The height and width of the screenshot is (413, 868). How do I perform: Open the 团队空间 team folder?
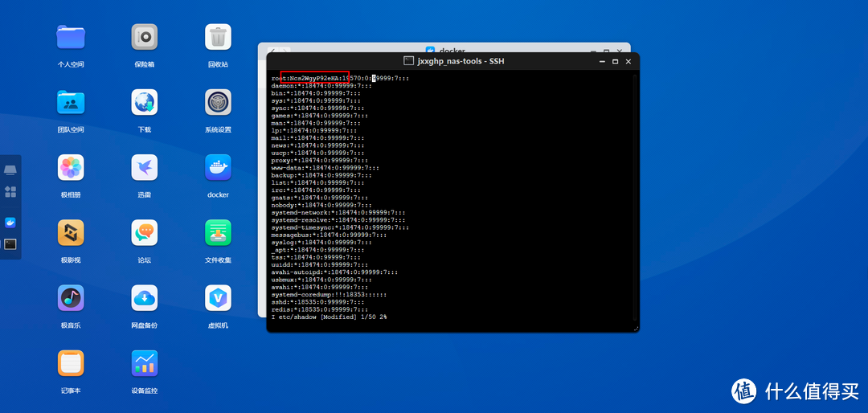(71, 102)
